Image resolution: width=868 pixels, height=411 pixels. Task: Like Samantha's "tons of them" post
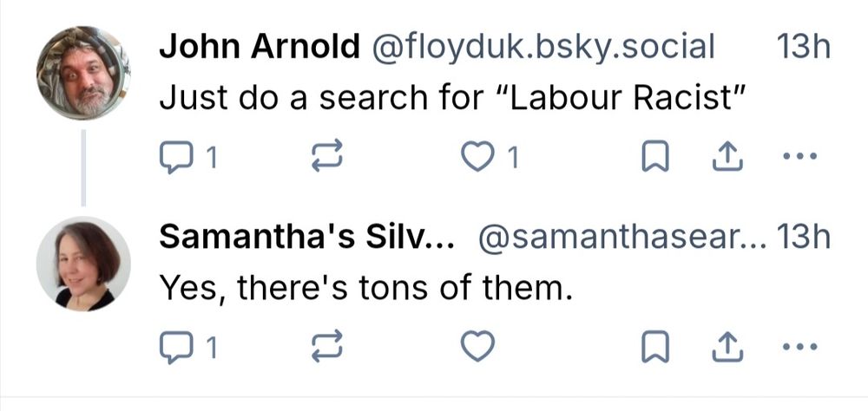click(x=477, y=347)
